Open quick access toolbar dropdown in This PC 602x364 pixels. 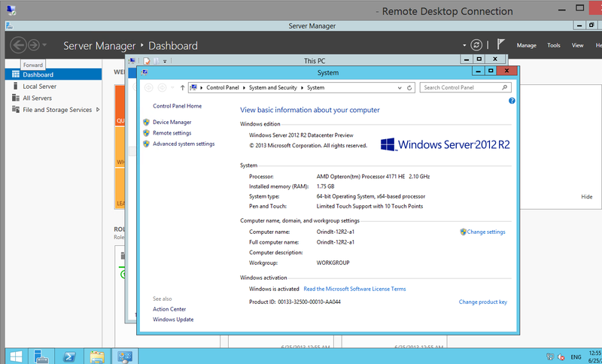click(165, 61)
